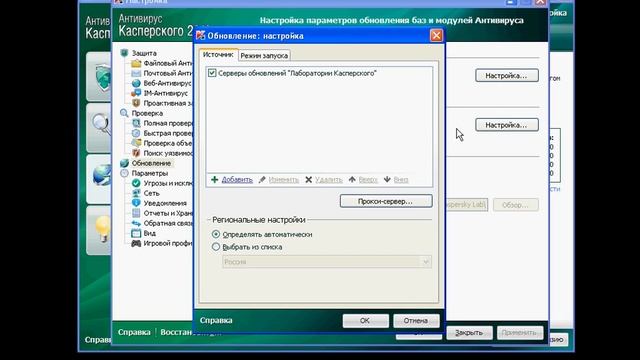The image size is (640, 360).
Task: Click the shield icon in main window sidebar
Action: 103,77
